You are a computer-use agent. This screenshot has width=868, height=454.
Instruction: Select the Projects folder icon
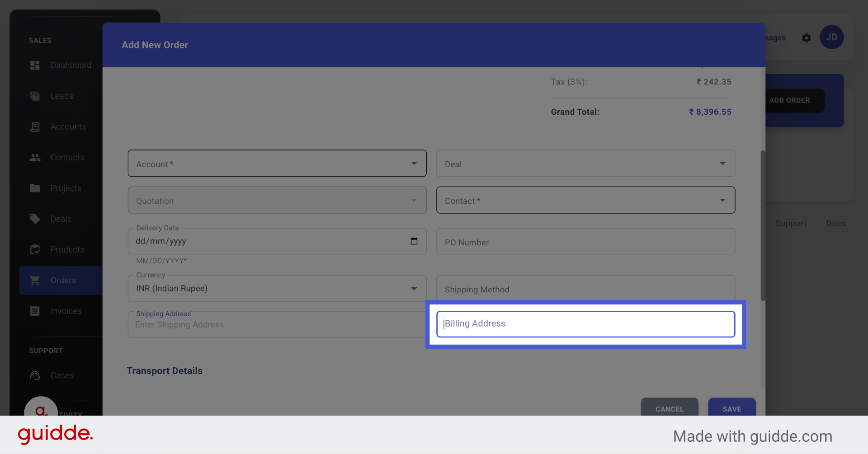(x=35, y=188)
